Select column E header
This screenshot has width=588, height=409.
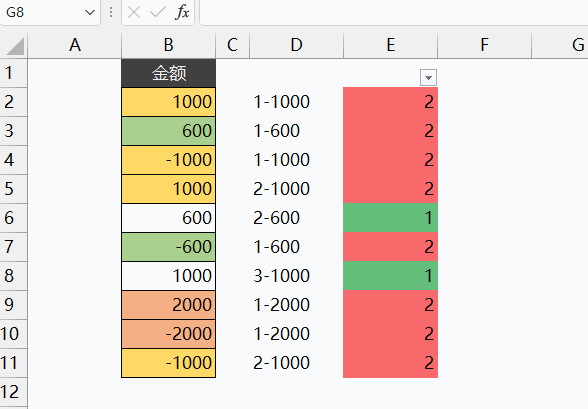tap(390, 45)
